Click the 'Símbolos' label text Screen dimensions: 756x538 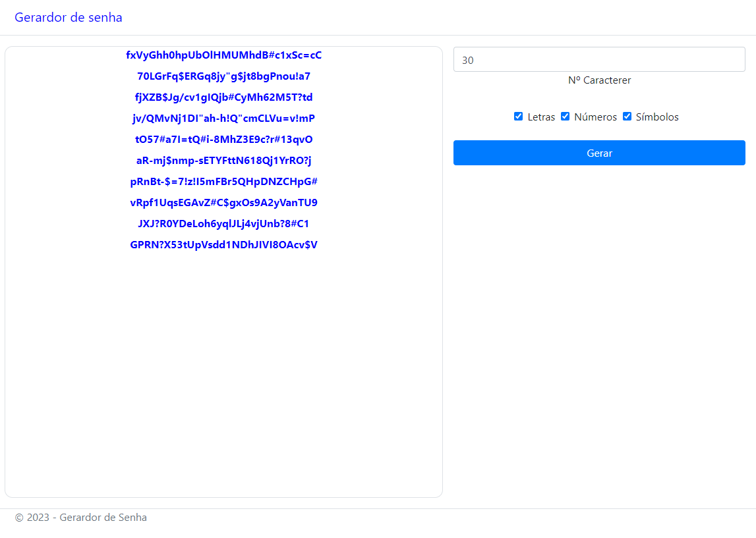pos(657,117)
